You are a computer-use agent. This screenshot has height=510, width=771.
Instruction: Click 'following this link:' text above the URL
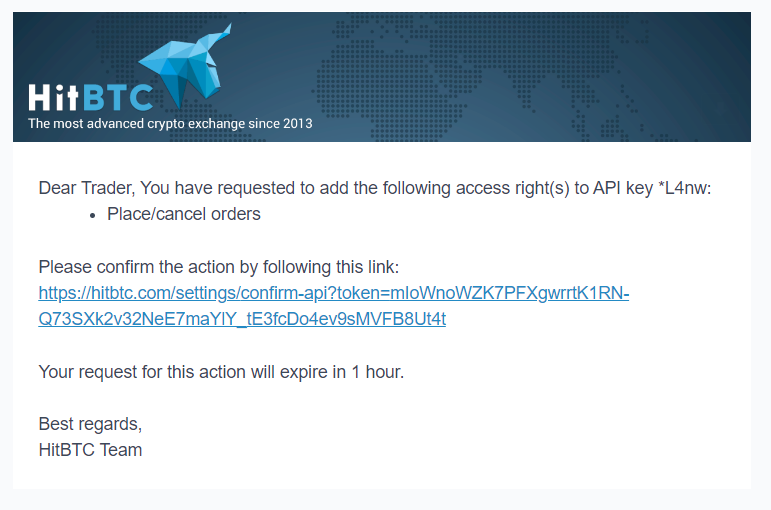332,267
